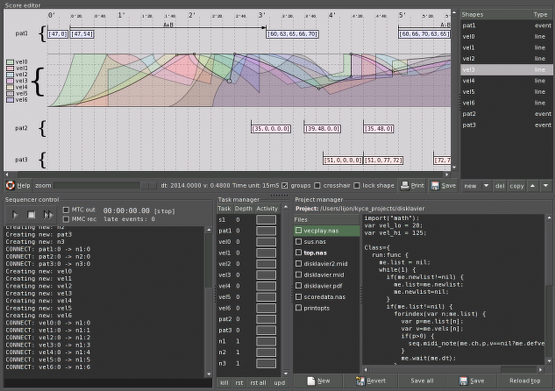Image resolution: width=555 pixels, height=391 pixels.
Task: Open disklavier.pdf in the Files list
Action: tap(326, 286)
